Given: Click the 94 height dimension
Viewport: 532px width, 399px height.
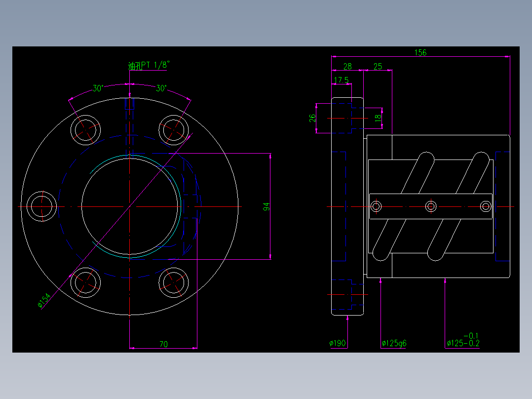Looking at the screenshot, I should pyautogui.click(x=266, y=206).
